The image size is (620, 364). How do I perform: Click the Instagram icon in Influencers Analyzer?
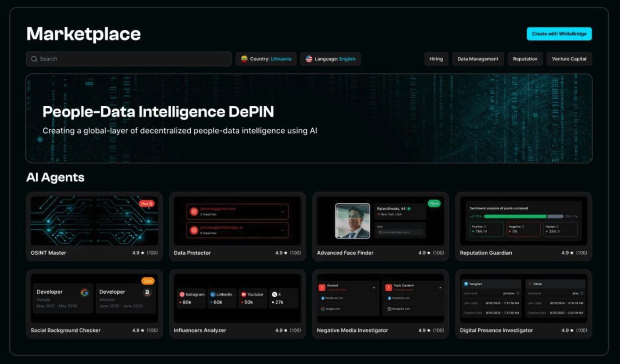coord(182,294)
